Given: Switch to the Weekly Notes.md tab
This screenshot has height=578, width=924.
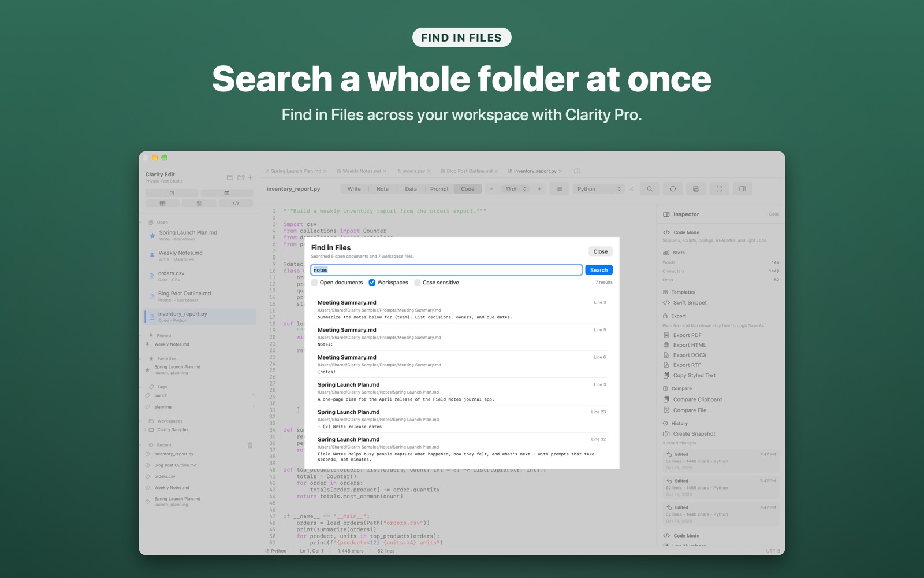Looking at the screenshot, I should pyautogui.click(x=361, y=171).
